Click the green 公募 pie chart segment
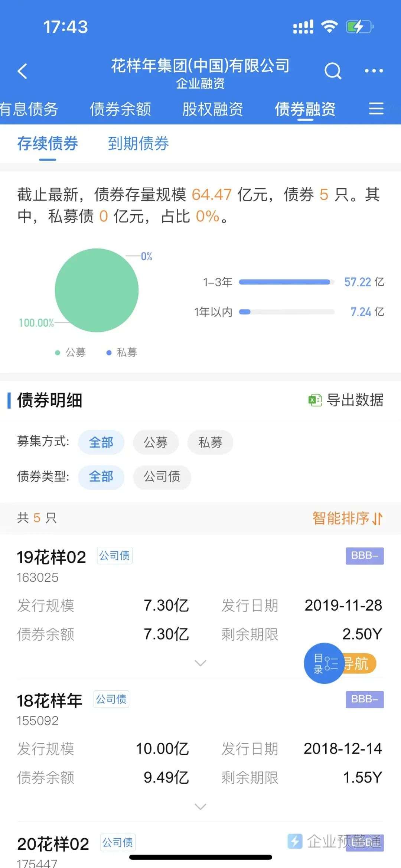Screen dimensions: 401x868 [97, 290]
